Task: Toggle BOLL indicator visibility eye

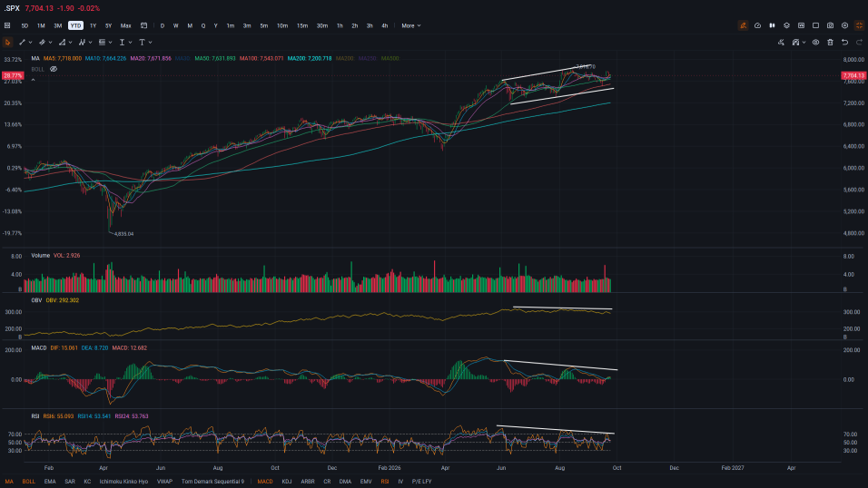Action: [x=54, y=69]
